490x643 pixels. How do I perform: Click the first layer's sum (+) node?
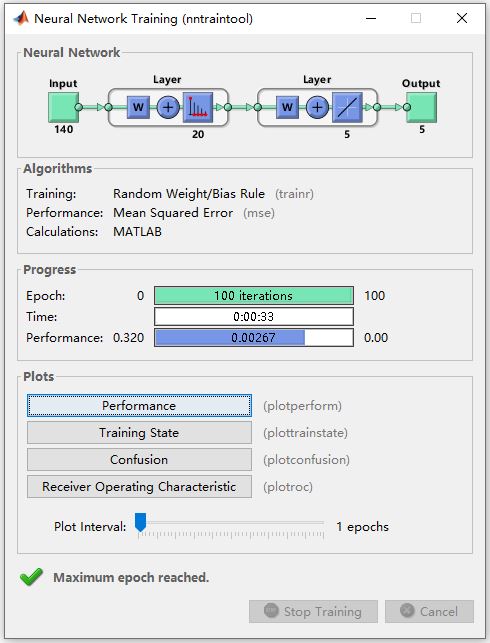click(x=168, y=107)
